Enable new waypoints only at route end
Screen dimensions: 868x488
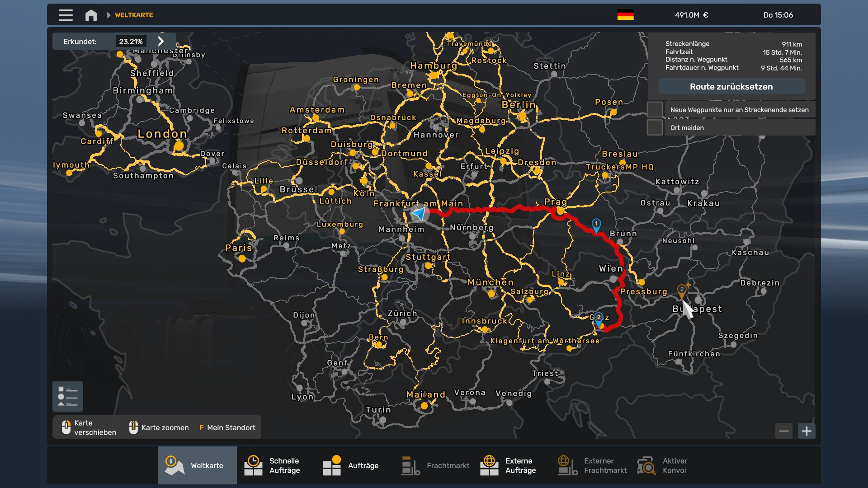(655, 110)
